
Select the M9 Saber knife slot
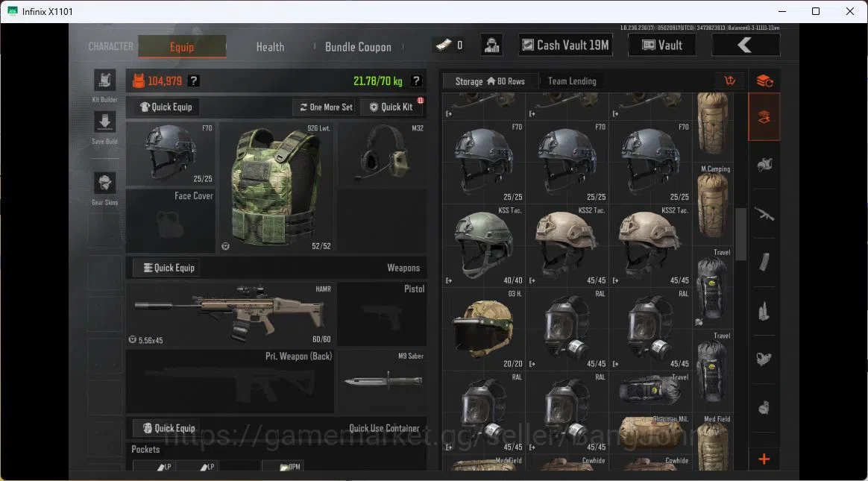click(x=382, y=381)
